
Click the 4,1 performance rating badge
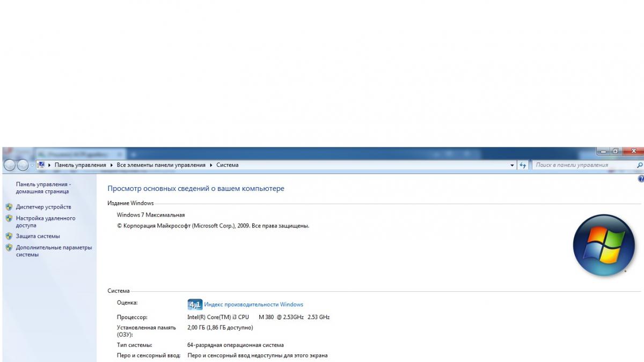point(195,305)
